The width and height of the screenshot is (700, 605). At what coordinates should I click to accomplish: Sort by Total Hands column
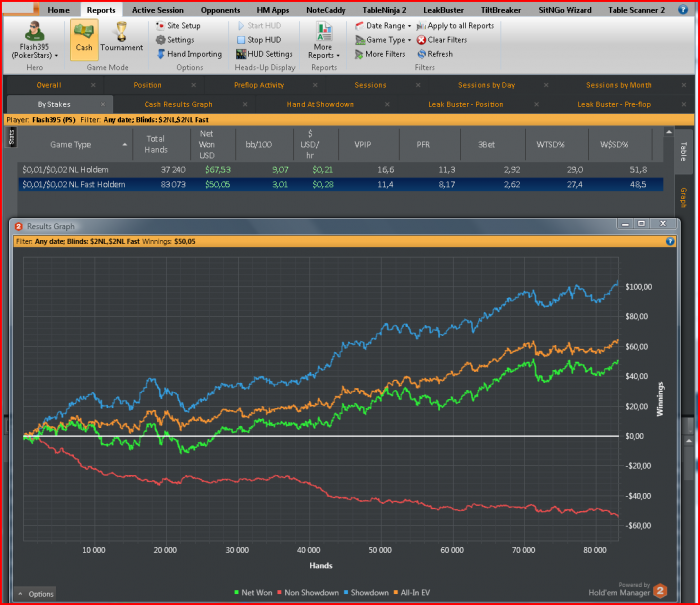[x=156, y=144]
